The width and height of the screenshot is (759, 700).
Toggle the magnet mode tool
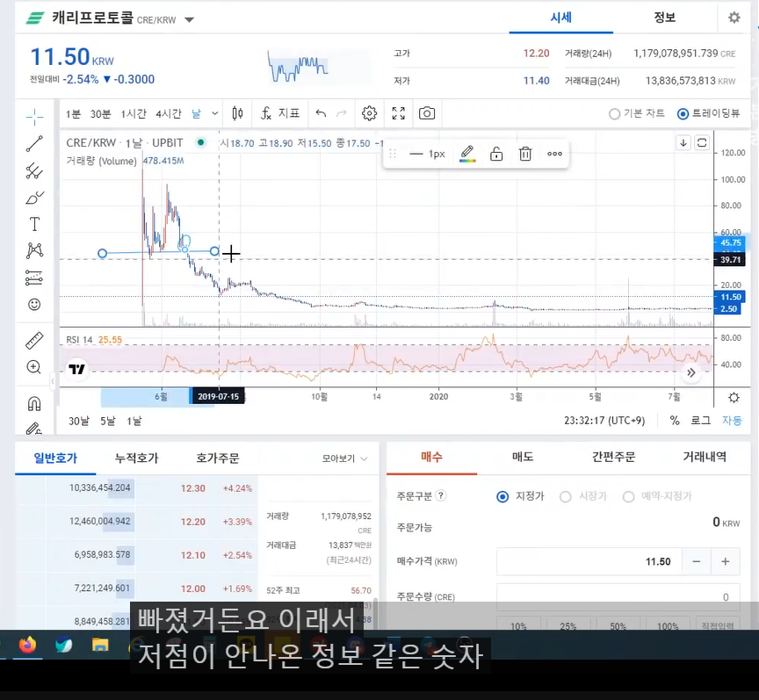(34, 404)
